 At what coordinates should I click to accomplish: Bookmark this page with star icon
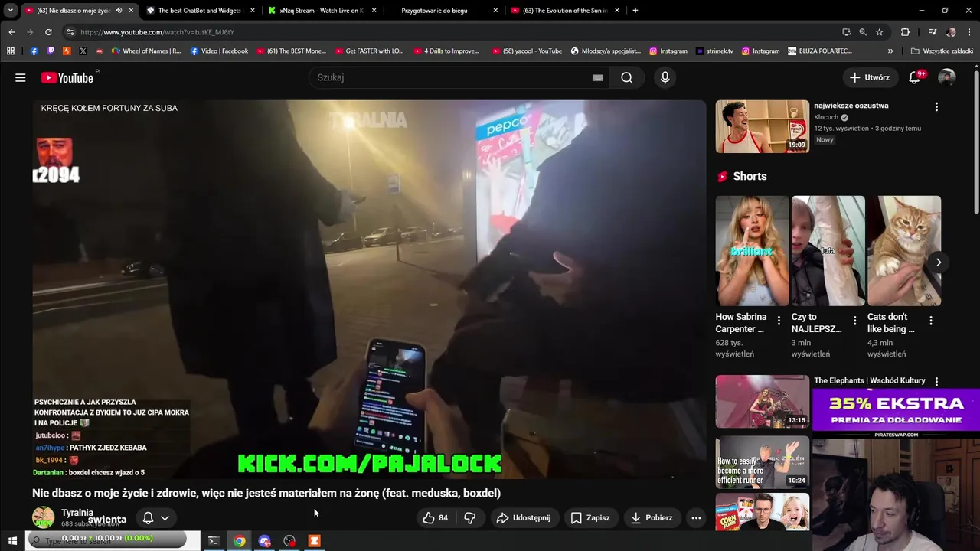click(x=880, y=32)
